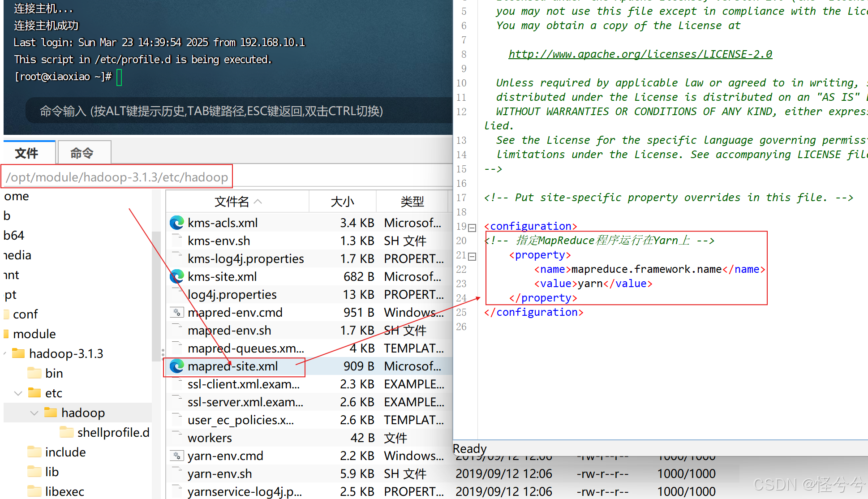Collapse the etc folder tree node
This screenshot has width=868, height=499.
click(18, 393)
